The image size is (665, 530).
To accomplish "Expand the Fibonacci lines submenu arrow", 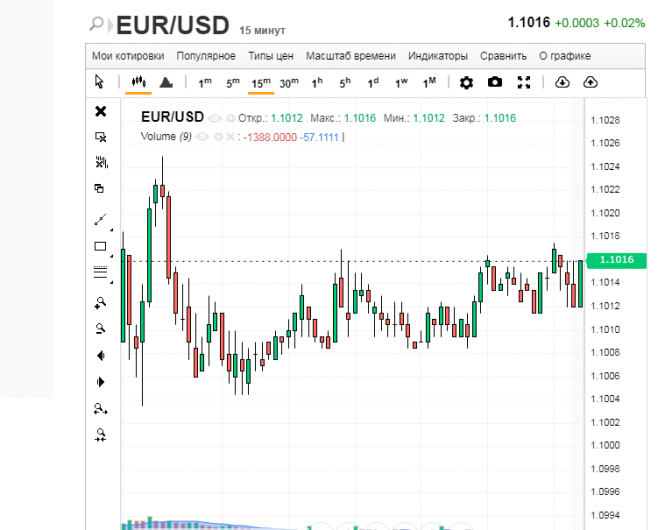I will click(x=112, y=282).
